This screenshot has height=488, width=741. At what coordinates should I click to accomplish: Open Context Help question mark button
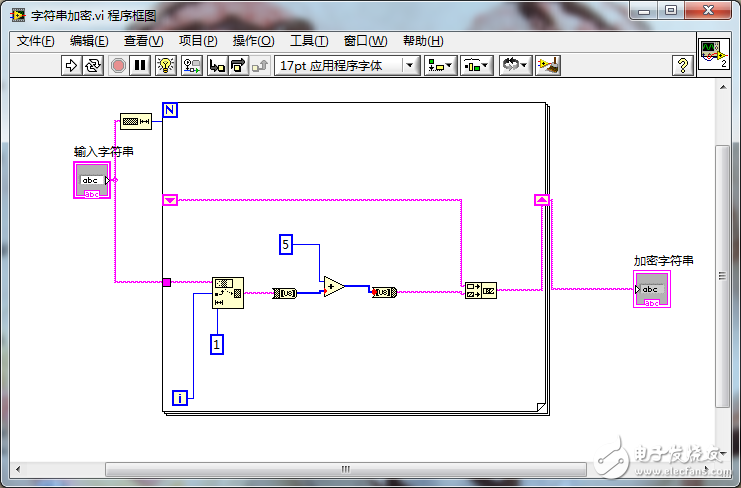[683, 65]
